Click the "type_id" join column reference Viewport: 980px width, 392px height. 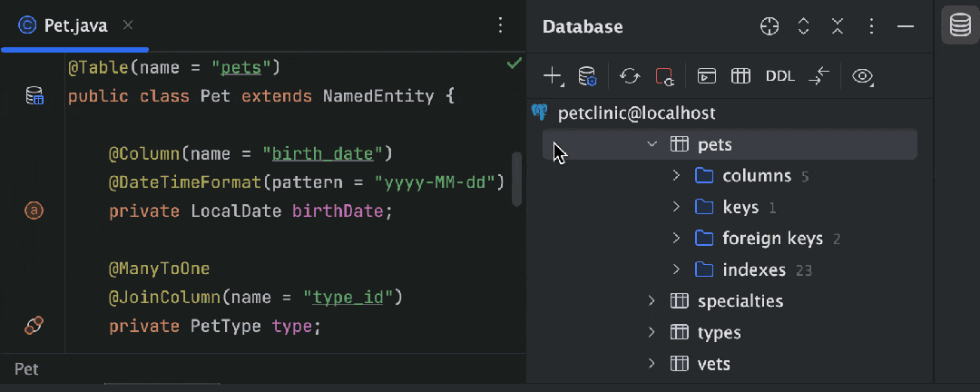[348, 298]
